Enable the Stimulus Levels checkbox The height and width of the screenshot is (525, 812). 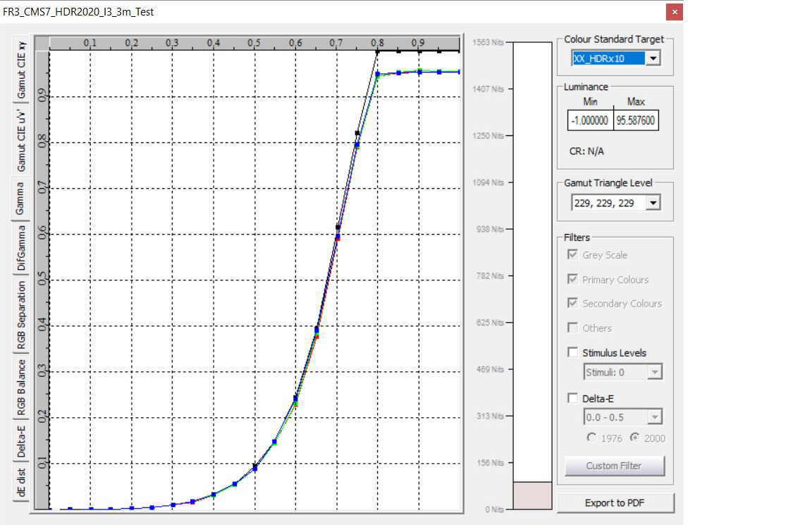click(573, 352)
